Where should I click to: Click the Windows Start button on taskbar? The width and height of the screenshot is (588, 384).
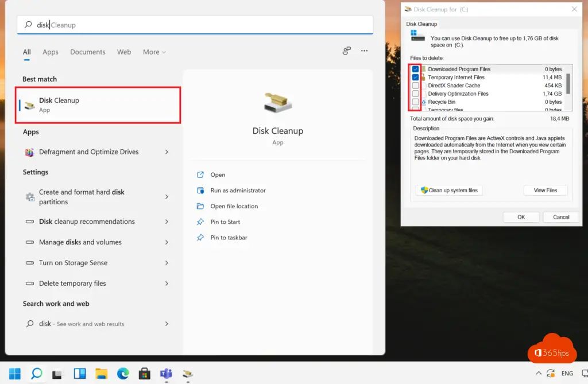pyautogui.click(x=14, y=374)
